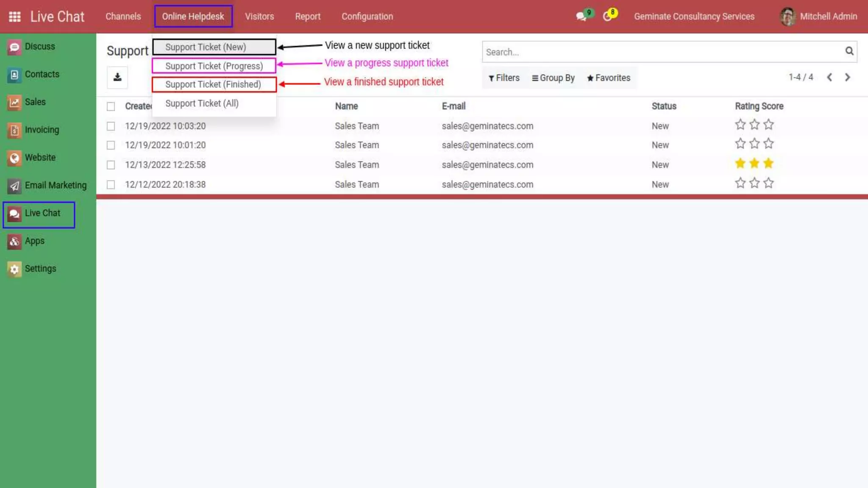Select Support Ticket (All) menu entry
Screen dimensions: 868x488
pos(202,103)
